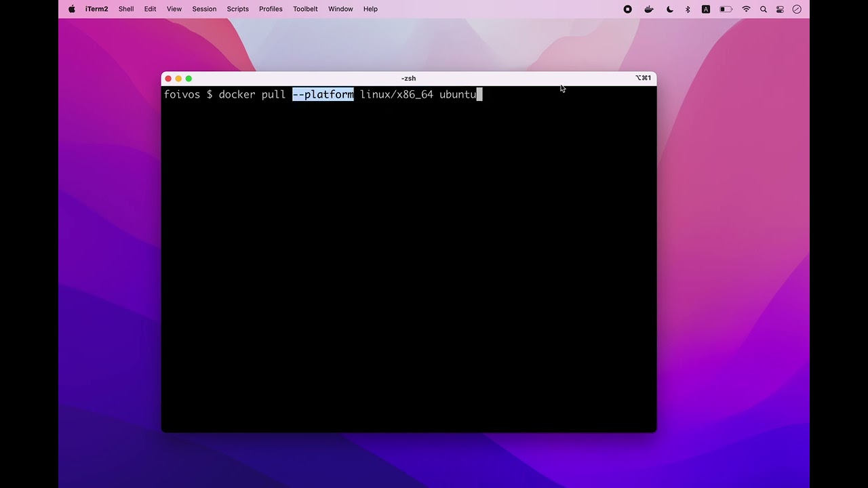868x488 pixels.
Task: Click the terminal cursor block after ubuntu
Action: [479, 94]
